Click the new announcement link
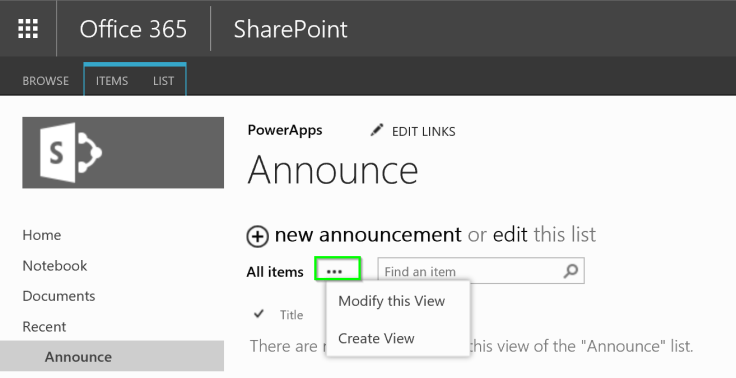736x378 pixels. 368,234
